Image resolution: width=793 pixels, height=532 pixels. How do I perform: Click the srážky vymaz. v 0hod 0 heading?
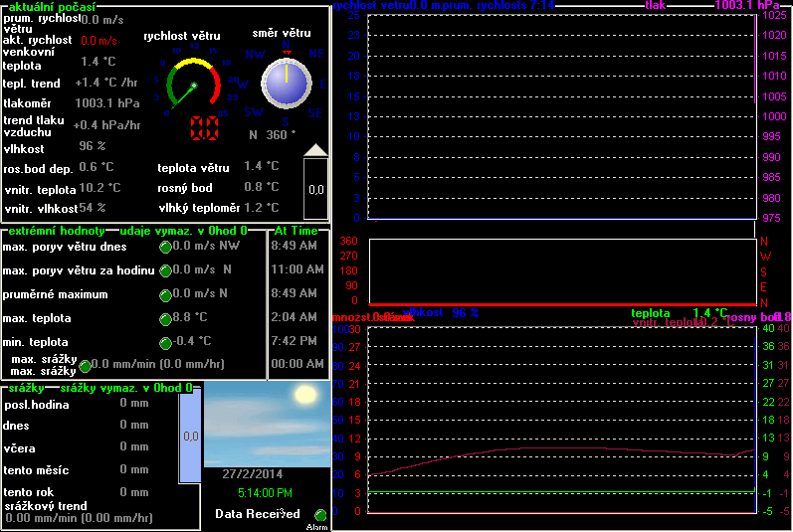[x=126, y=388]
